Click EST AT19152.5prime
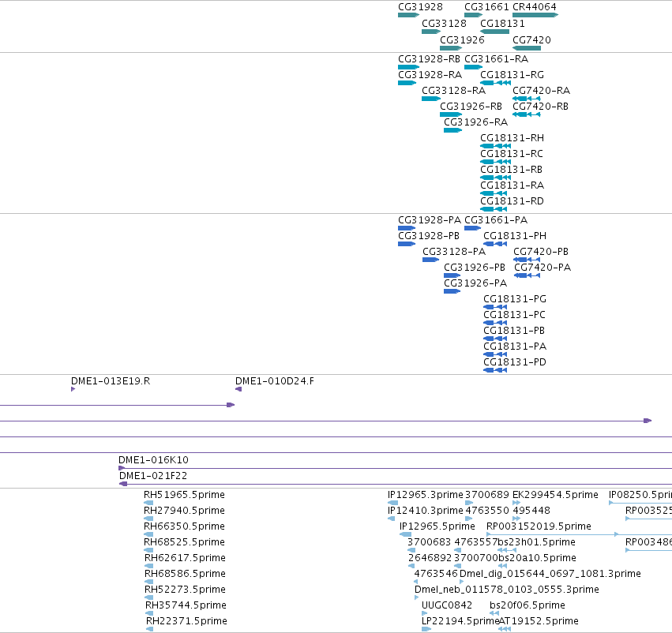Viewport: 672px width, 633px height. pyautogui.click(x=505, y=629)
